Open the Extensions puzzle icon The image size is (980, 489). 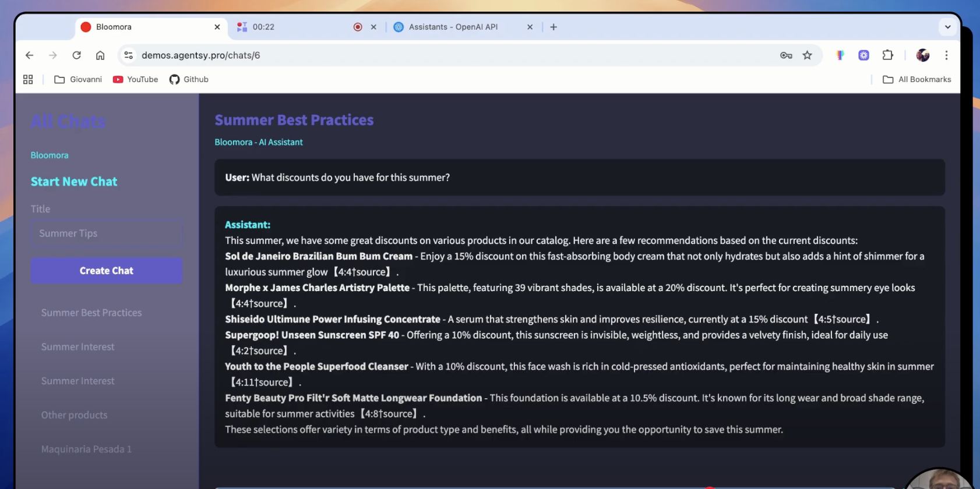pos(887,55)
